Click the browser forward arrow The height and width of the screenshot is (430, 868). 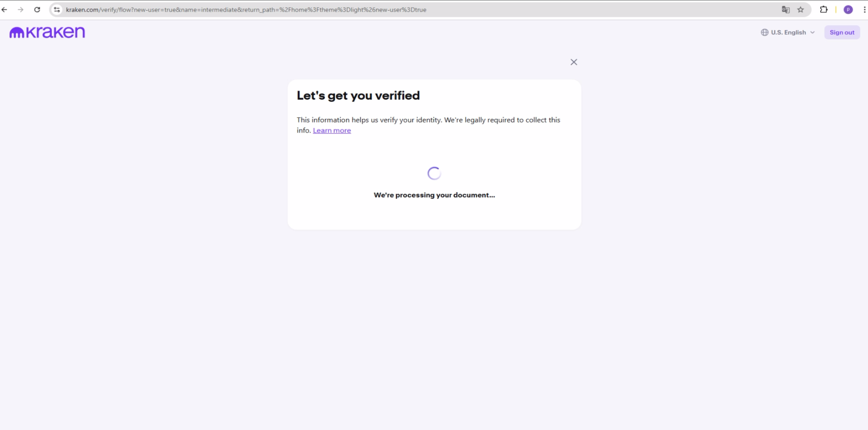20,10
